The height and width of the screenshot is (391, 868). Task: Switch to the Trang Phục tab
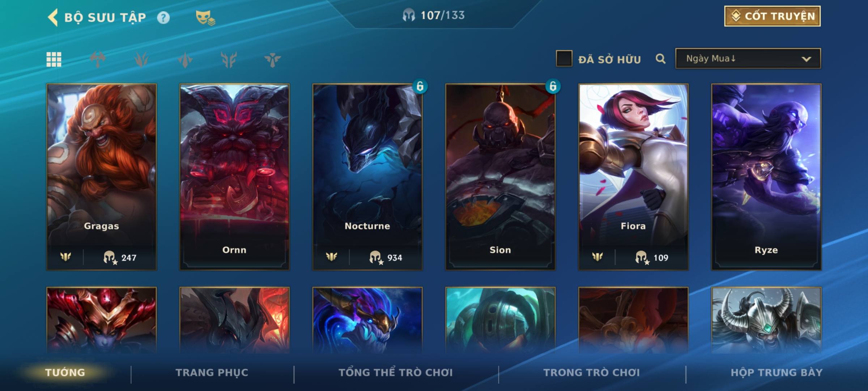click(x=212, y=372)
